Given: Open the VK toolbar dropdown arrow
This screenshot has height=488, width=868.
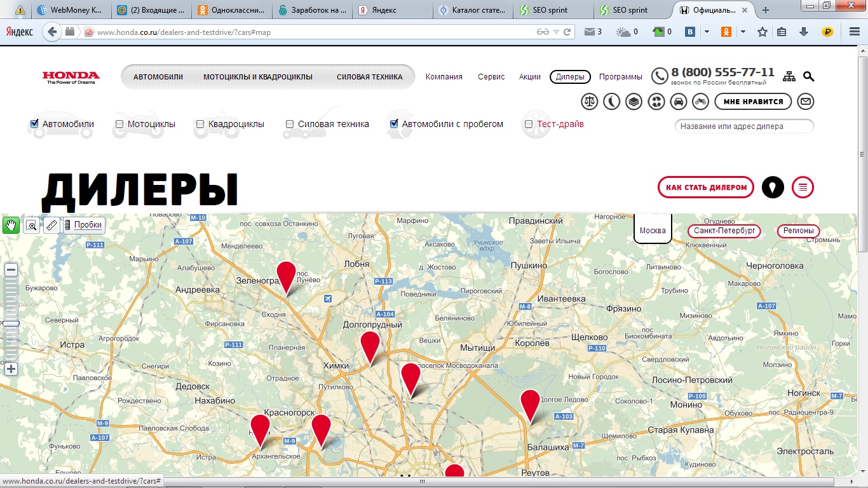Looking at the screenshot, I should (x=707, y=32).
